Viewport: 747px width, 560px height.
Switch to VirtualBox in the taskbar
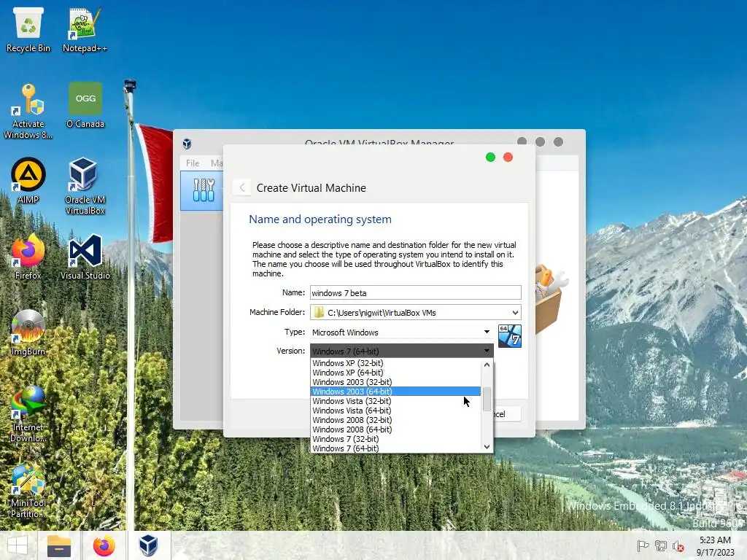tap(148, 545)
